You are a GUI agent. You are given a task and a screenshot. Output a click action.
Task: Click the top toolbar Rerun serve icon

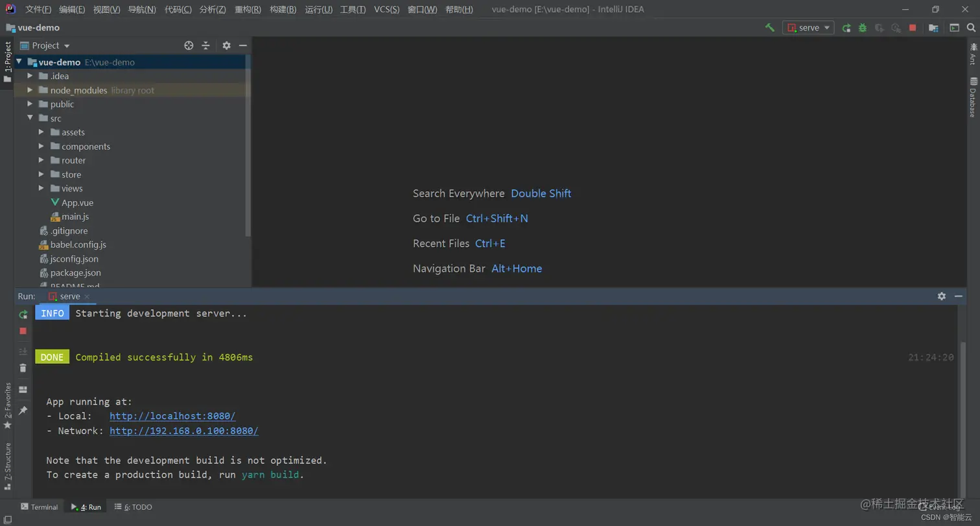(x=846, y=28)
